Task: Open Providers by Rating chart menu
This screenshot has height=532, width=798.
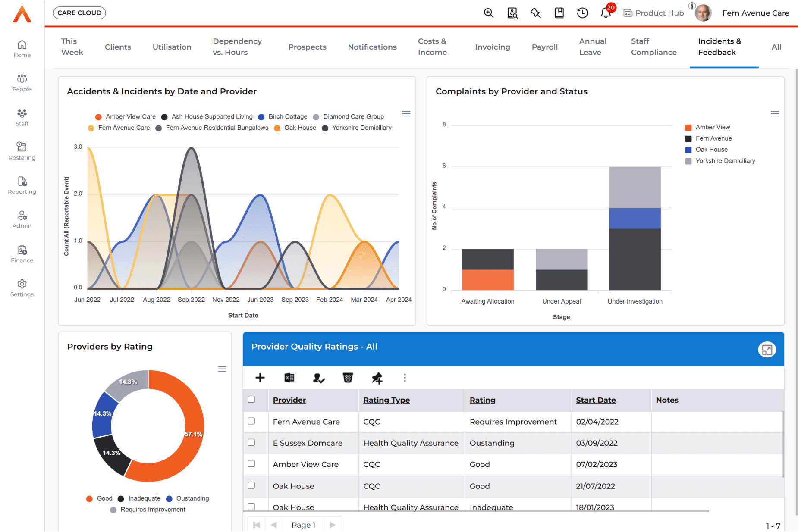Action: (222, 369)
